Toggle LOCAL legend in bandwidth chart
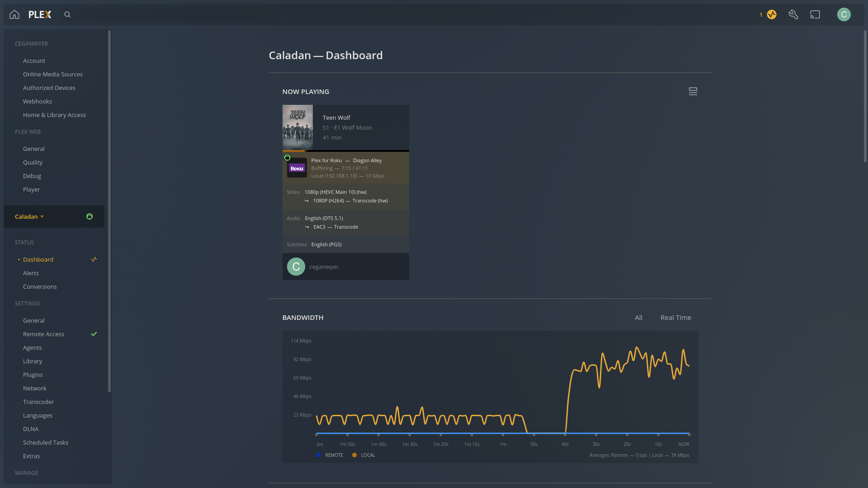Image resolution: width=868 pixels, height=488 pixels. (x=363, y=455)
